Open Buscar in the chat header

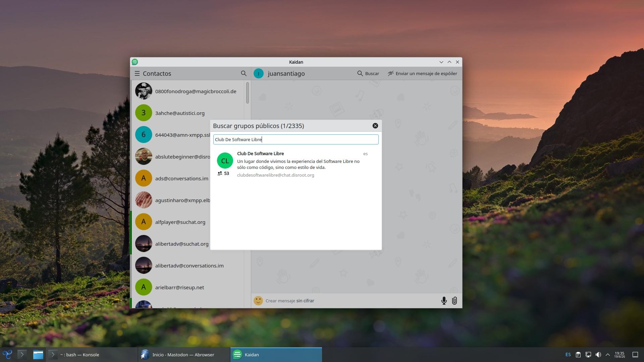coord(368,73)
